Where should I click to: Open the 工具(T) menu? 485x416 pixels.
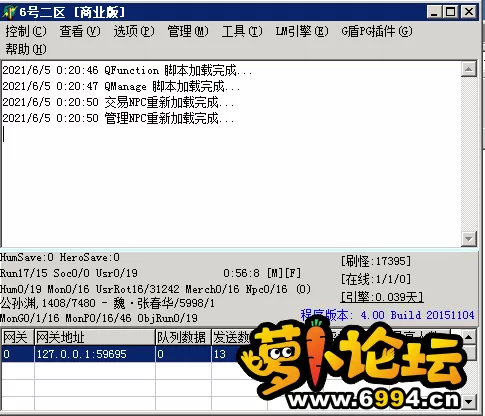pos(242,32)
